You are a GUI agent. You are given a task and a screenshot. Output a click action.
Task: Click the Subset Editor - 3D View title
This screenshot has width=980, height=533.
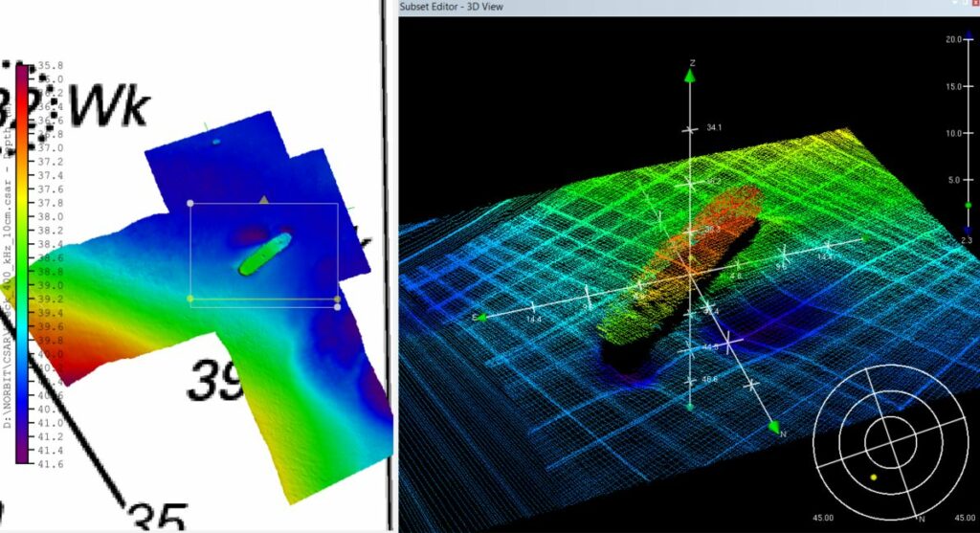tap(452, 7)
